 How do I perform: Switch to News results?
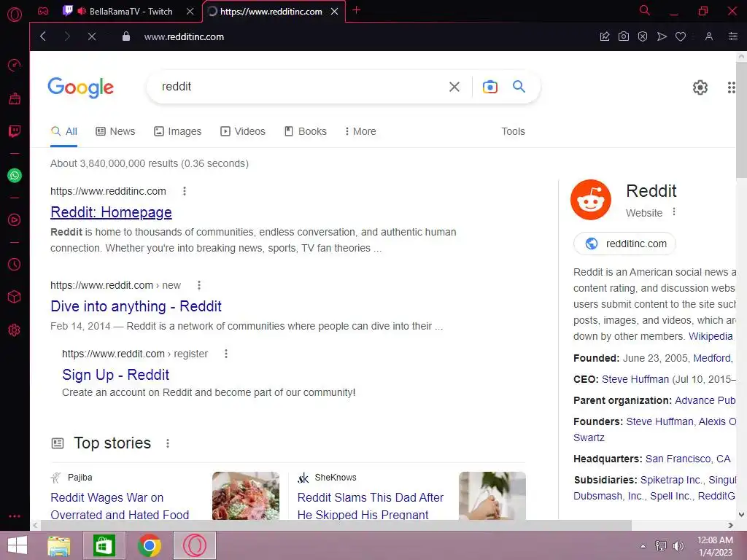pos(115,131)
